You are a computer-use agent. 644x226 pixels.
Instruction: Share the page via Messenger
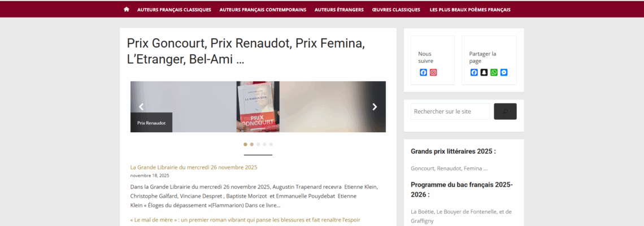[x=504, y=72]
